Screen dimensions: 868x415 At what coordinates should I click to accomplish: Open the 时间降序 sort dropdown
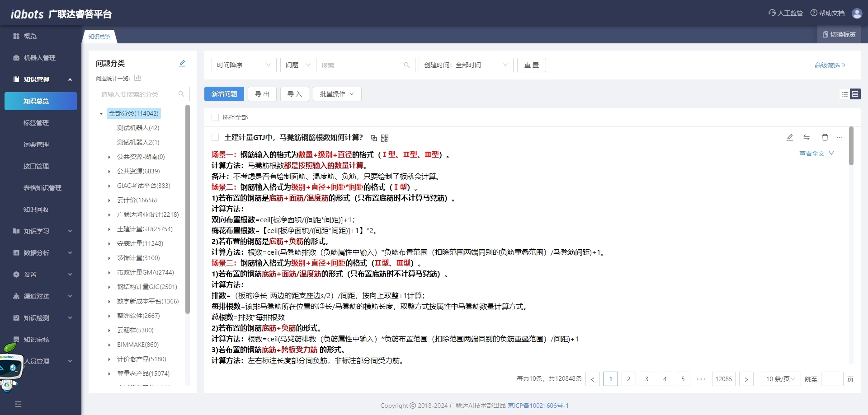pyautogui.click(x=244, y=65)
